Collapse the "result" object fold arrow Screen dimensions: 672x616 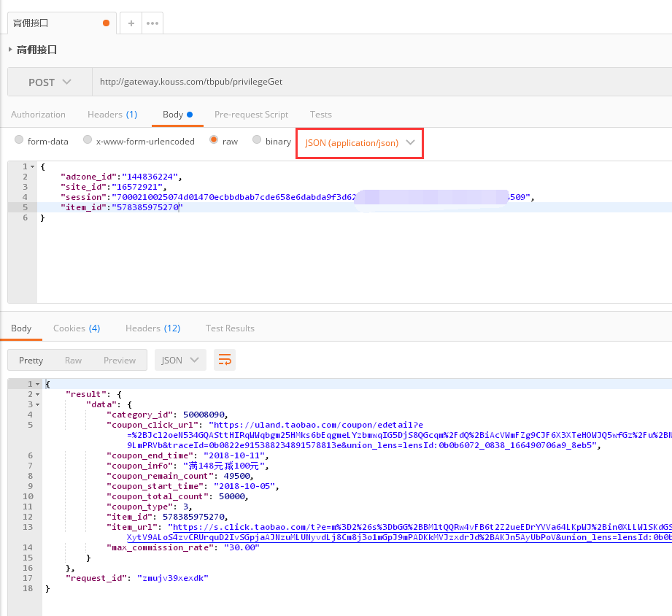point(38,394)
